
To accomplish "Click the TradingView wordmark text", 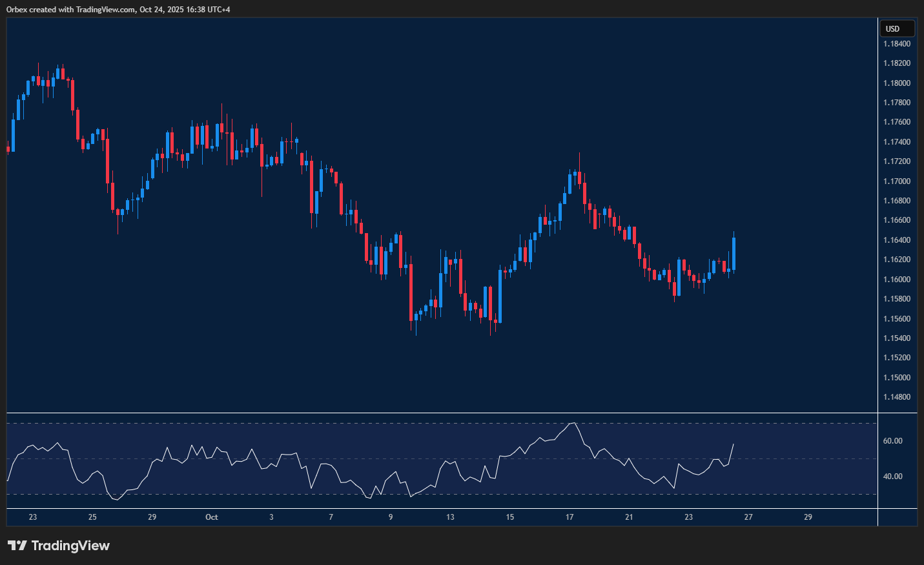I will tap(70, 546).
